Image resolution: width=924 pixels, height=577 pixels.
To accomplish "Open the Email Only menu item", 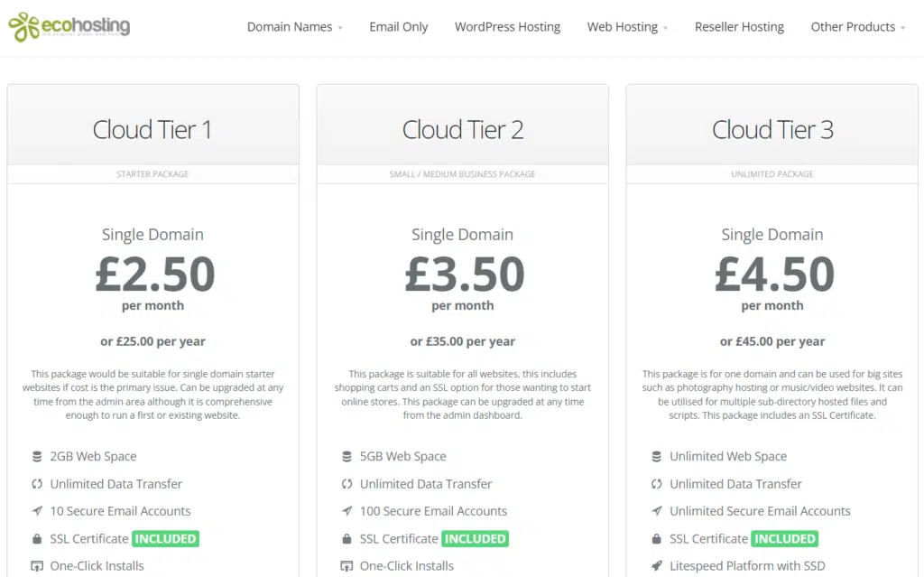I will pos(398,27).
